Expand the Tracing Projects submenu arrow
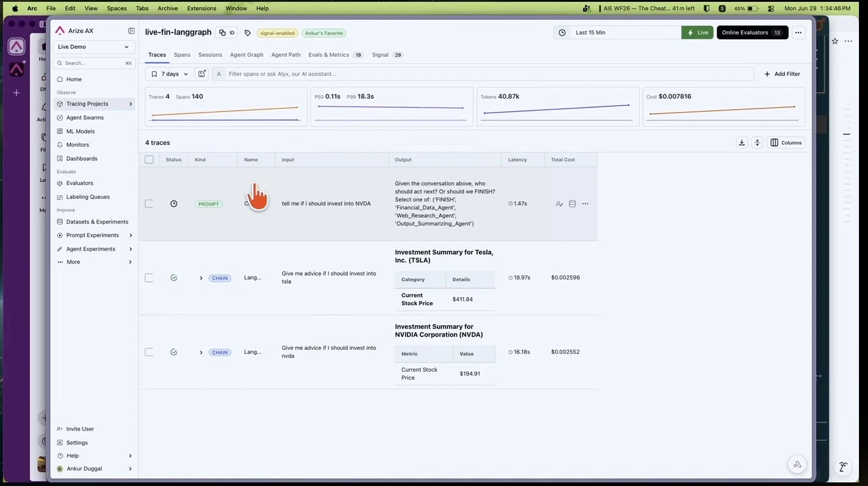 tap(130, 104)
